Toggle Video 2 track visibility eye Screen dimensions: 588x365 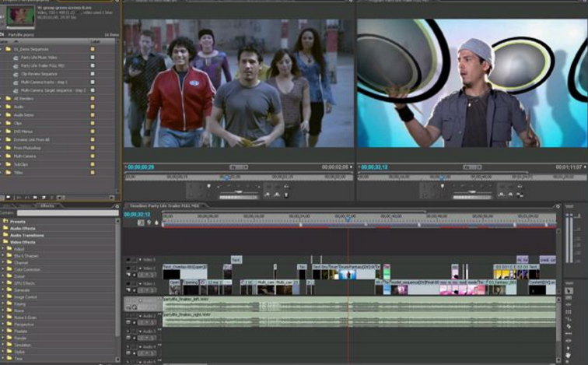point(128,268)
